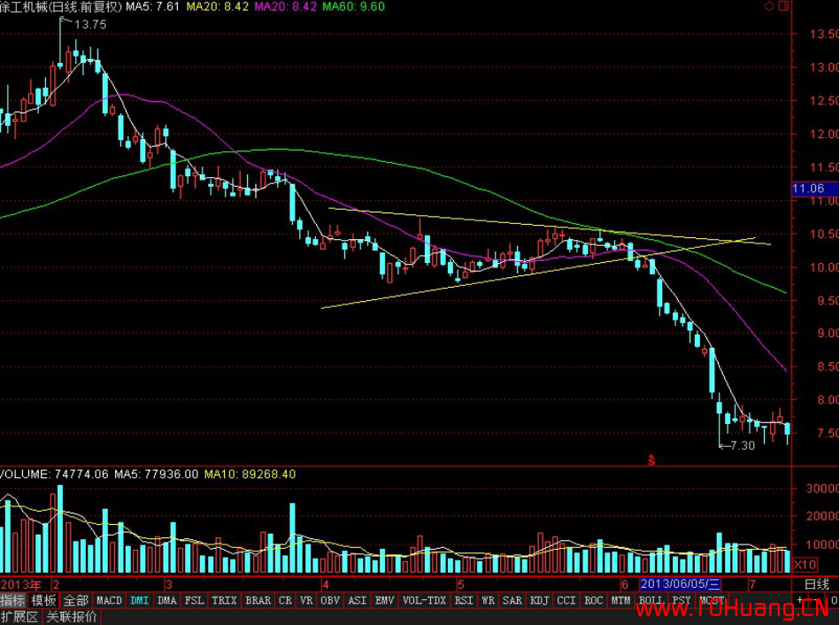Select the CCI indicator
Viewport: 840px width, 625px height.
pyautogui.click(x=566, y=600)
